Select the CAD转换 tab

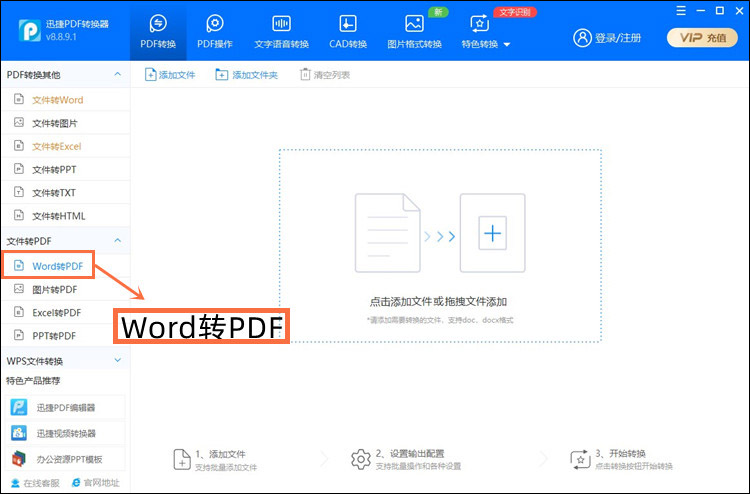coord(348,31)
